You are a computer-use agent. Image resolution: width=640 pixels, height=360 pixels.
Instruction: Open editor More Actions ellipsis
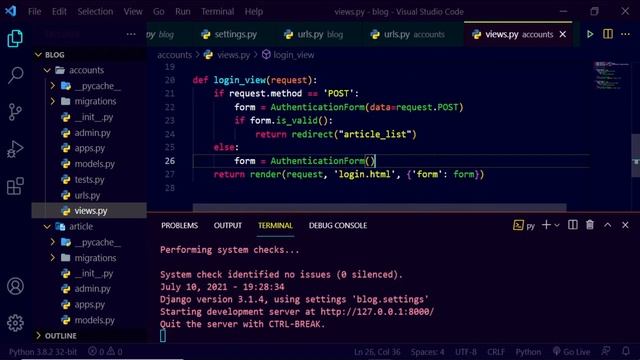click(x=625, y=34)
